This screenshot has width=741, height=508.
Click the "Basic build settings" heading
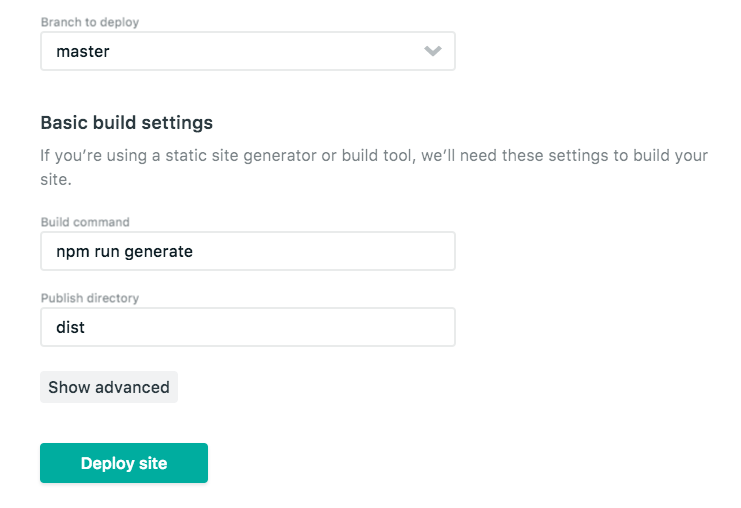126,123
